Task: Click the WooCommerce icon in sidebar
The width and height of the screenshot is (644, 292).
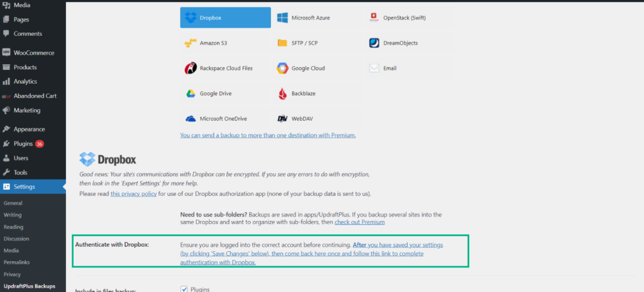Action: click(x=6, y=53)
